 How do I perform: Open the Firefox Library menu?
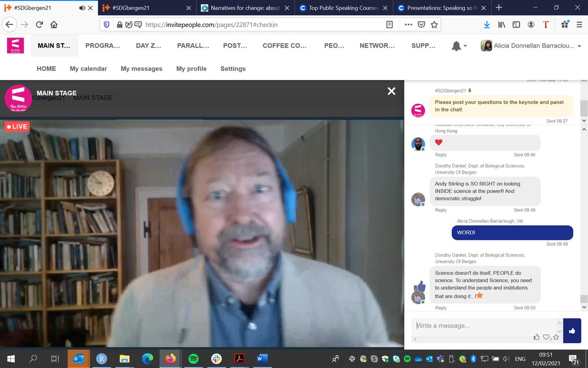point(502,24)
